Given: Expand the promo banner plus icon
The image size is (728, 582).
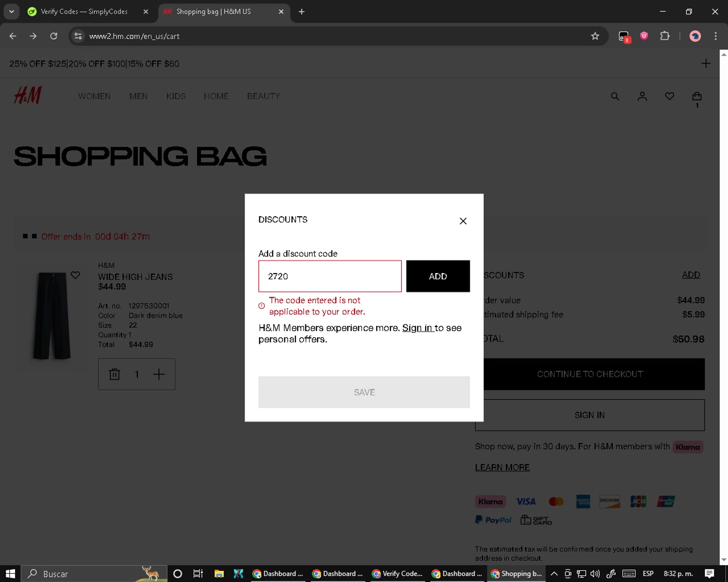Looking at the screenshot, I should (x=706, y=64).
